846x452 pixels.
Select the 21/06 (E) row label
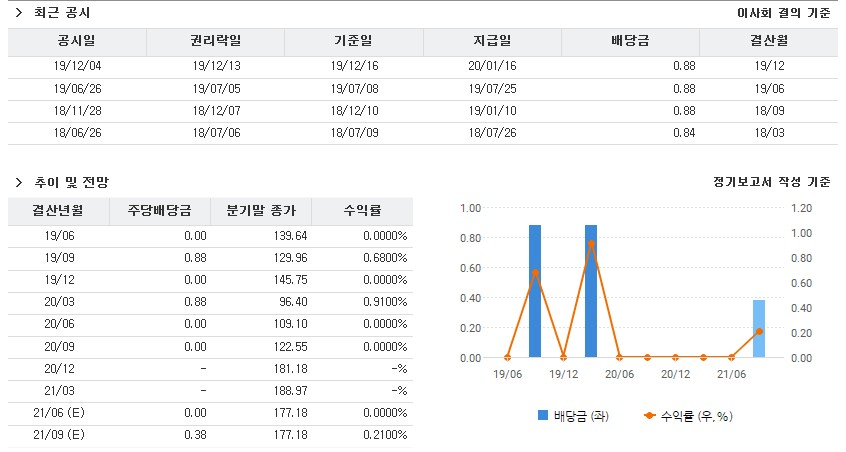59,413
